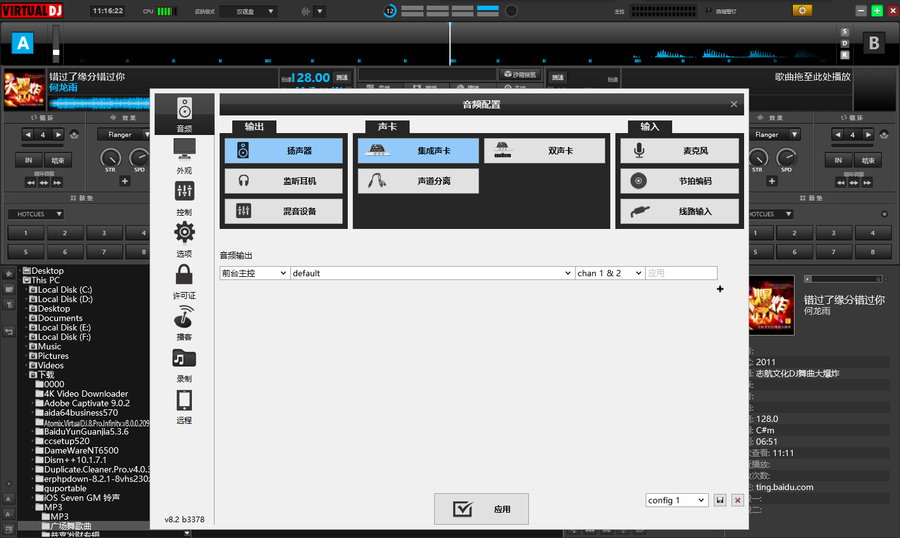
Task: Select the Music folder in file browser
Action: coord(50,347)
